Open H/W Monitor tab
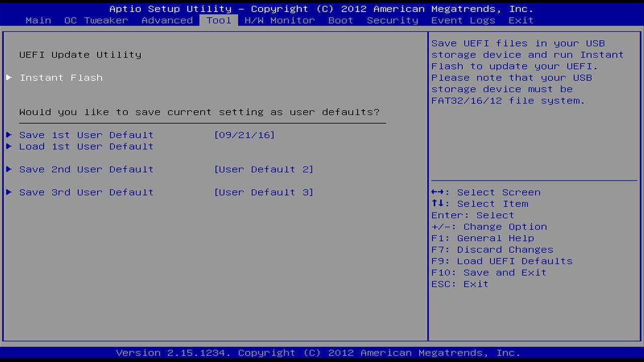Viewport: 644px width, 362px height. pyautogui.click(x=280, y=20)
